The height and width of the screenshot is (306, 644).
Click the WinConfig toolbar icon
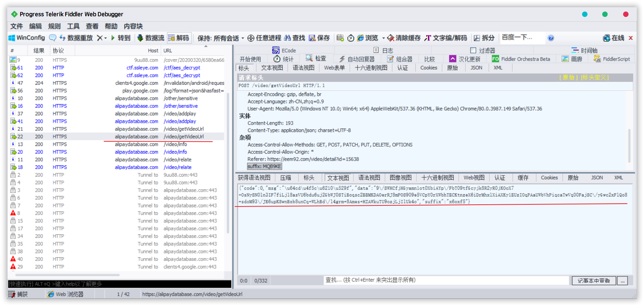coord(27,38)
